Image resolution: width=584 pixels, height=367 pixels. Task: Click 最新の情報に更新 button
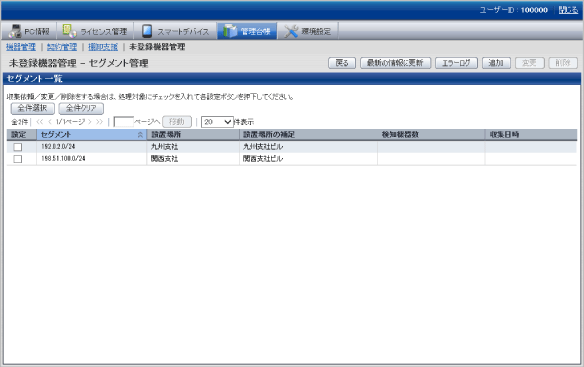pyautogui.click(x=396, y=63)
